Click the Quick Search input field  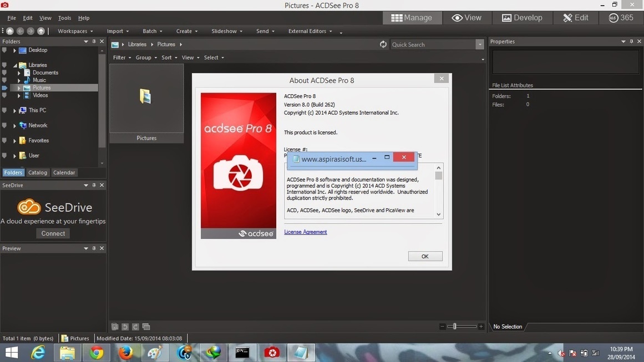[433, 44]
